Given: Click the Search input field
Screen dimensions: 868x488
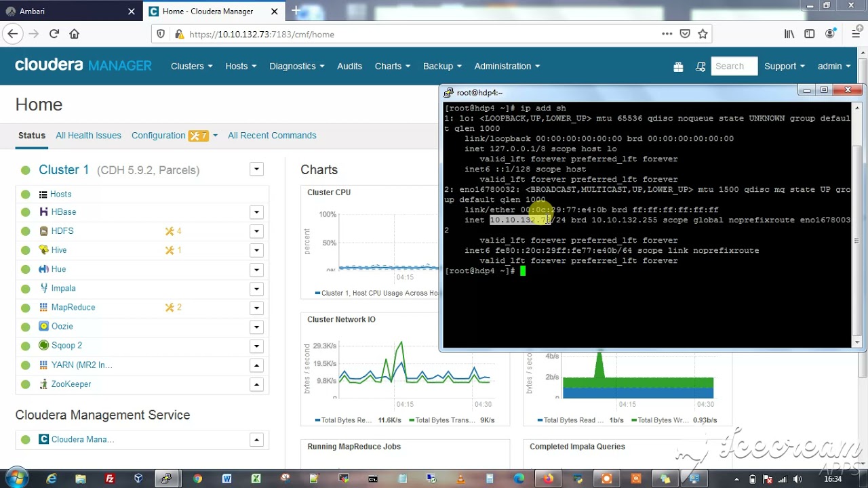Looking at the screenshot, I should click(734, 66).
